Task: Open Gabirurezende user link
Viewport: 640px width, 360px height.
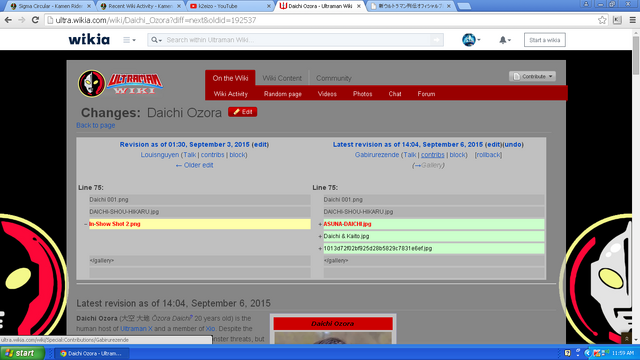Action: (x=377, y=155)
